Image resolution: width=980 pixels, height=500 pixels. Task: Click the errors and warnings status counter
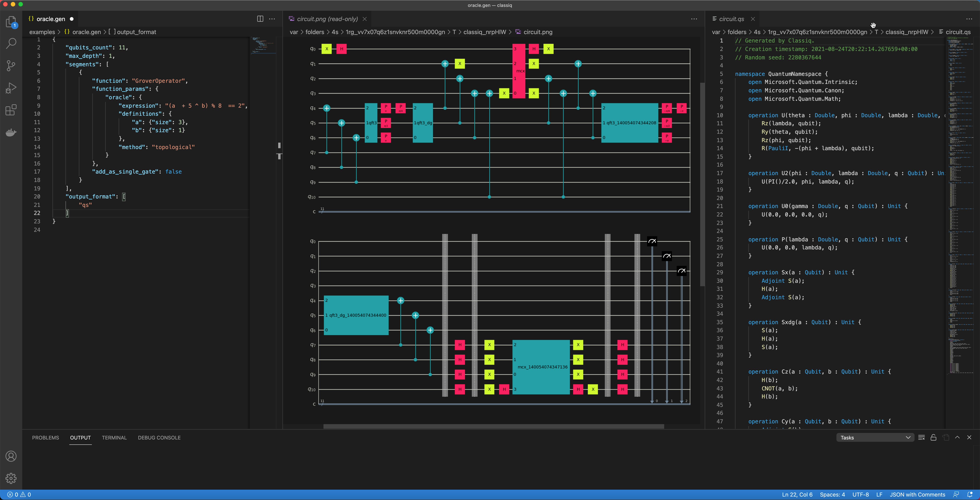[x=19, y=495]
